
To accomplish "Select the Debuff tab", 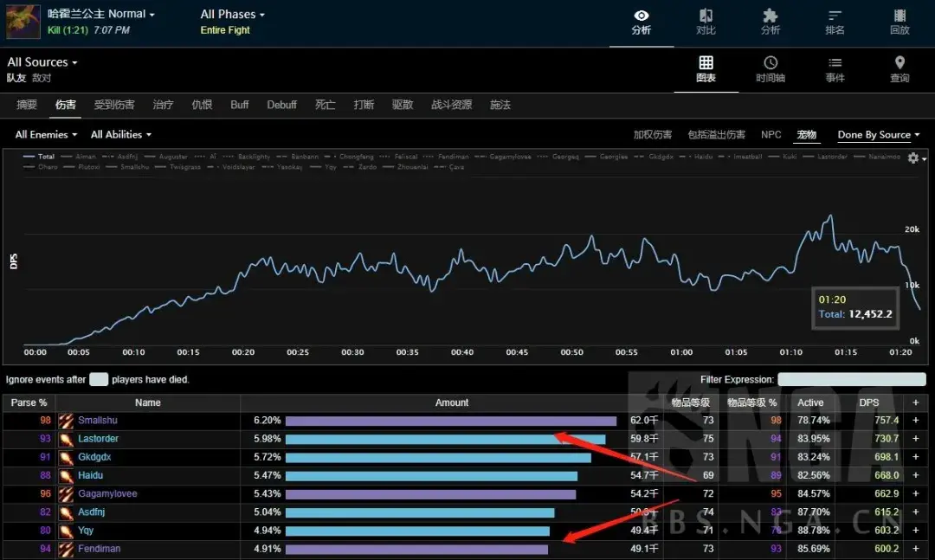I will [281, 105].
